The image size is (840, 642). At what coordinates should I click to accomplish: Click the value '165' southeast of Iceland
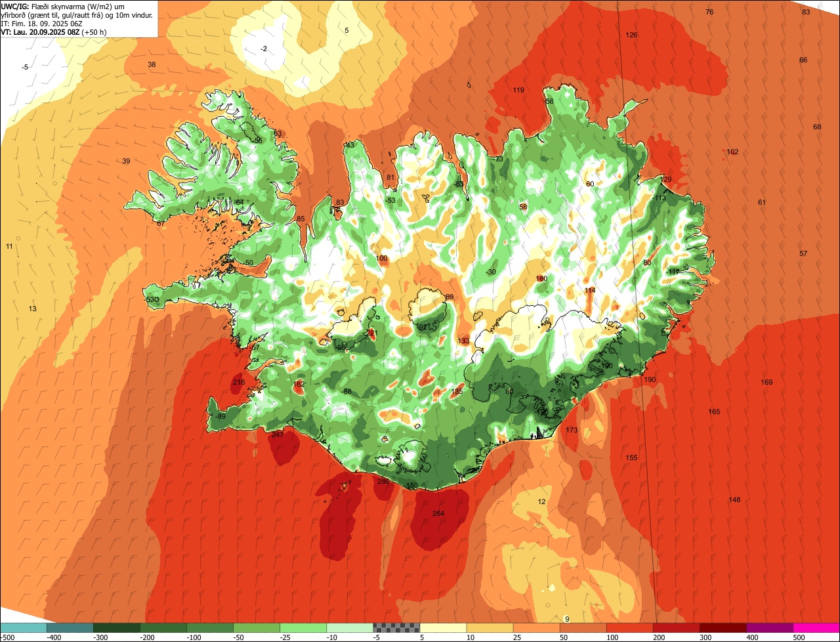[x=714, y=412]
